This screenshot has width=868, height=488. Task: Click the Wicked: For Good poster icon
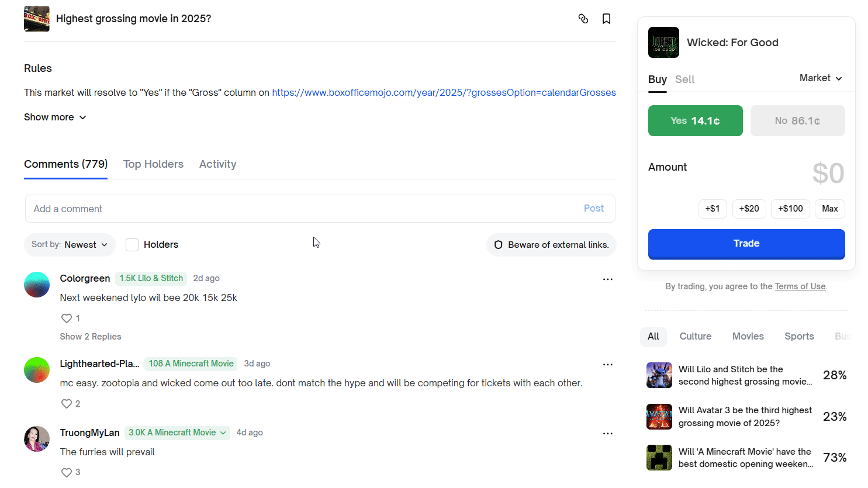(x=663, y=43)
